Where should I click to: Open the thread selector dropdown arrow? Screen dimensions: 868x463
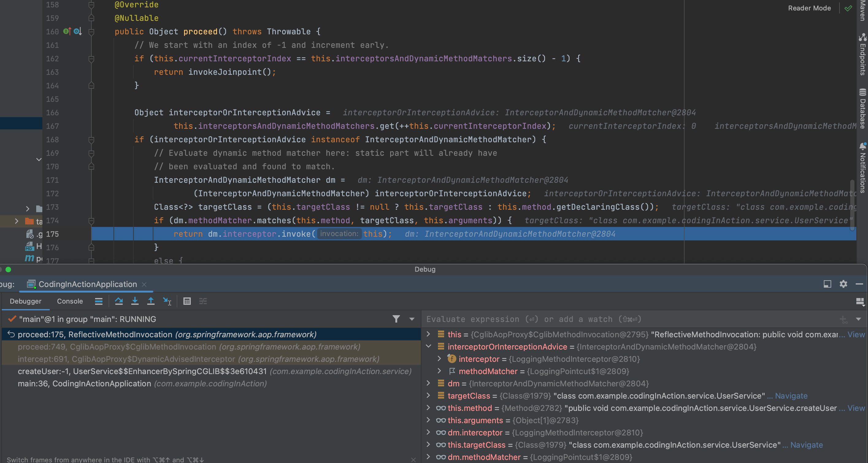pos(412,319)
